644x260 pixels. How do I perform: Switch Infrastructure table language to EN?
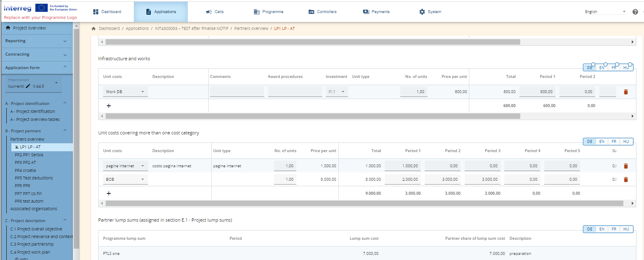point(602,67)
